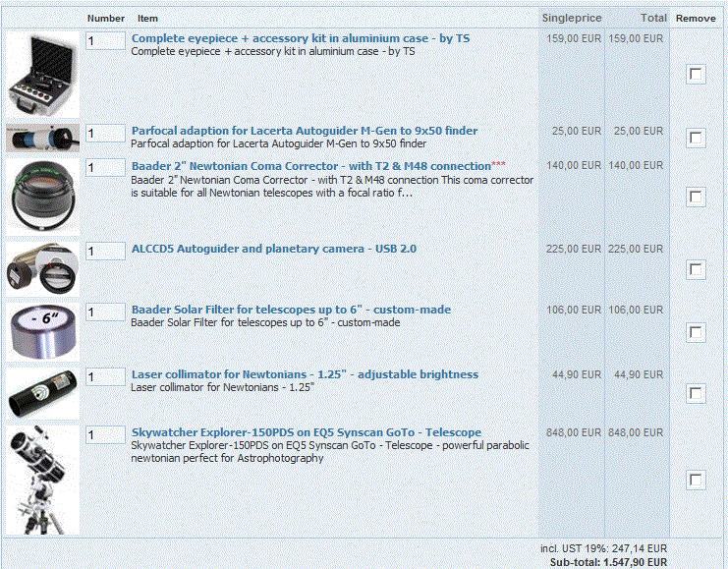Edit quantity field for eyepiece accessory kit
The height and width of the screenshot is (569, 728).
(x=105, y=41)
